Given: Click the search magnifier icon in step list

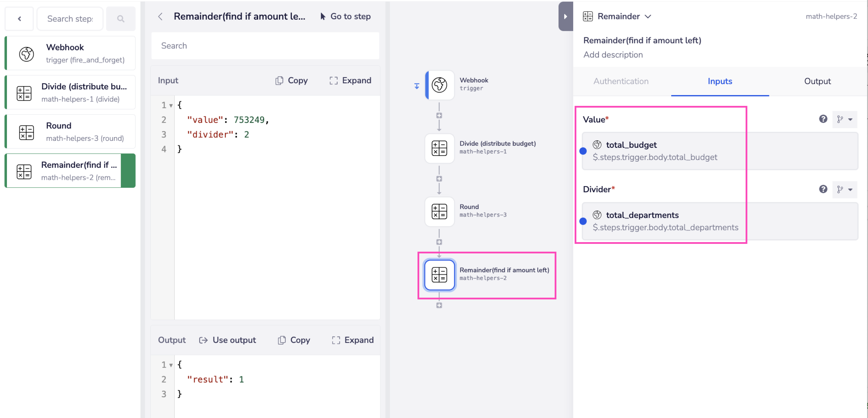Looking at the screenshot, I should (x=121, y=19).
